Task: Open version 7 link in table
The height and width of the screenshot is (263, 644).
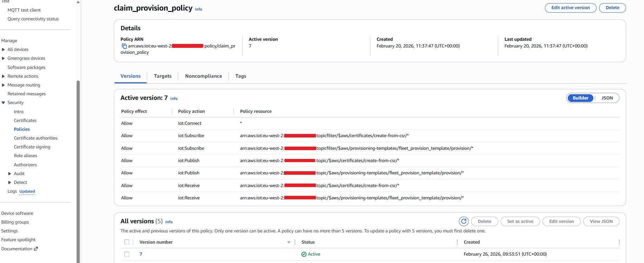Action: click(141, 254)
